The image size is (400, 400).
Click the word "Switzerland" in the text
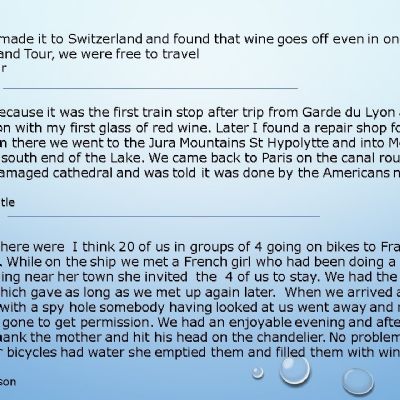pos(105,39)
